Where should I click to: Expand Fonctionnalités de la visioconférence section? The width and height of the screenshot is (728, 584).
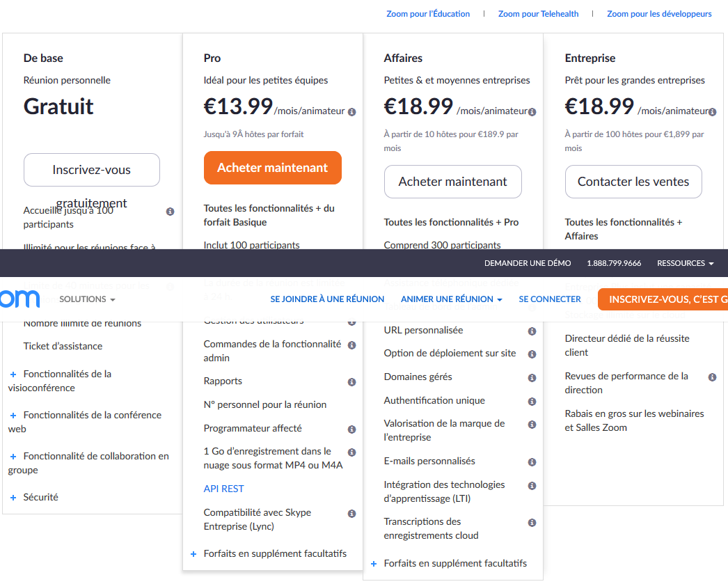click(13, 374)
